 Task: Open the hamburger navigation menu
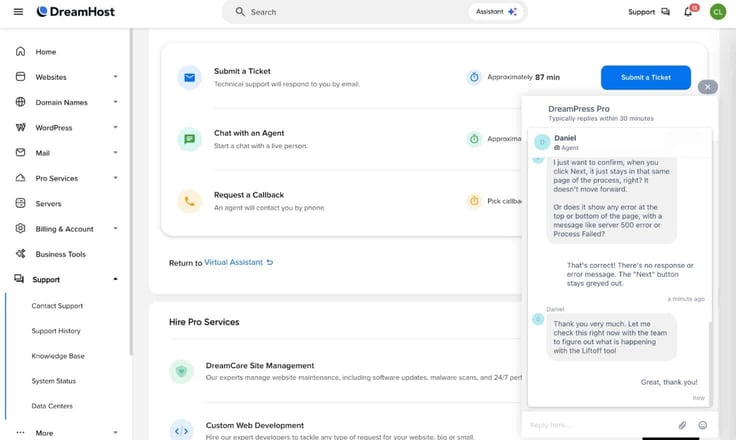point(18,12)
